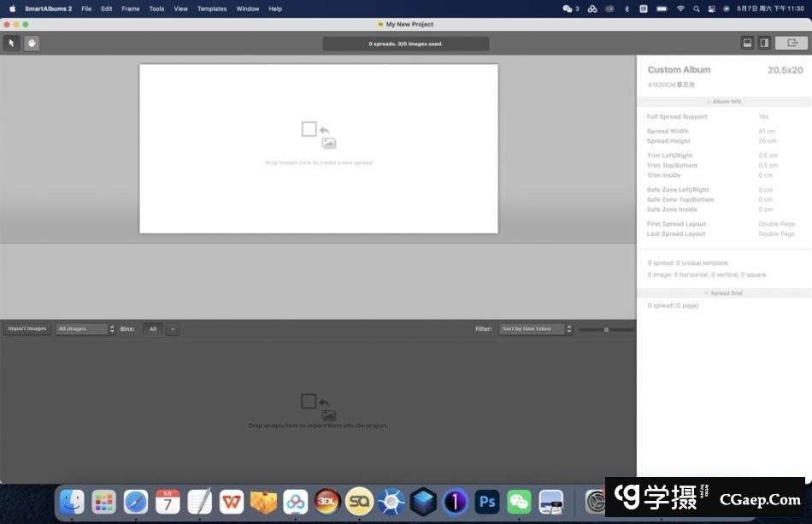Adjust the thumbnail size slider

(x=606, y=329)
